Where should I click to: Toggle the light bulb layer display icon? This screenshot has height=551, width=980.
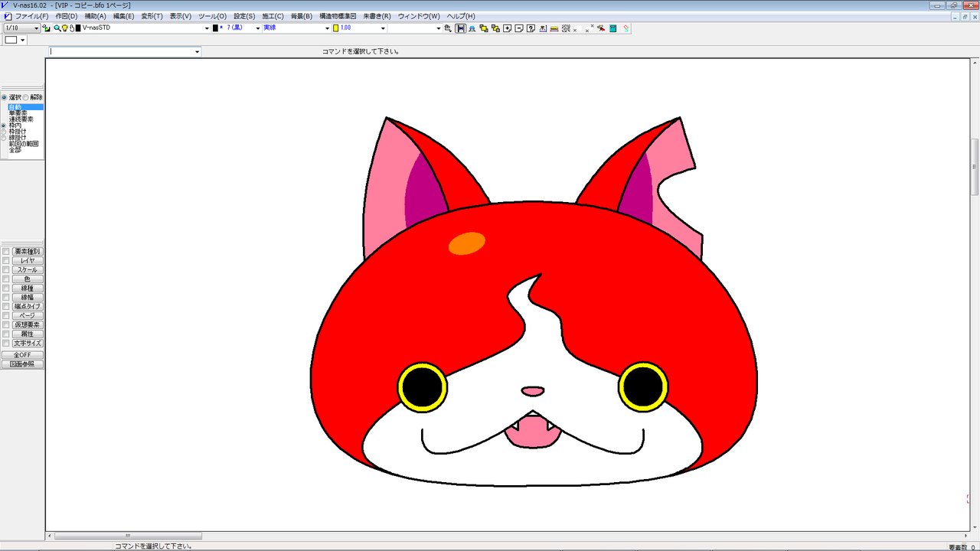coord(64,28)
